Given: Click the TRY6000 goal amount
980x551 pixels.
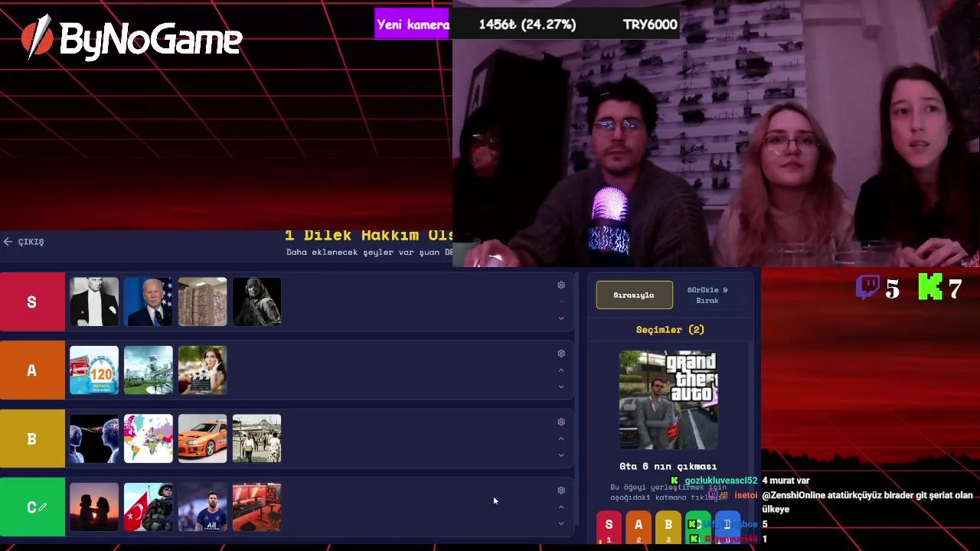Looking at the screenshot, I should click(x=650, y=24).
